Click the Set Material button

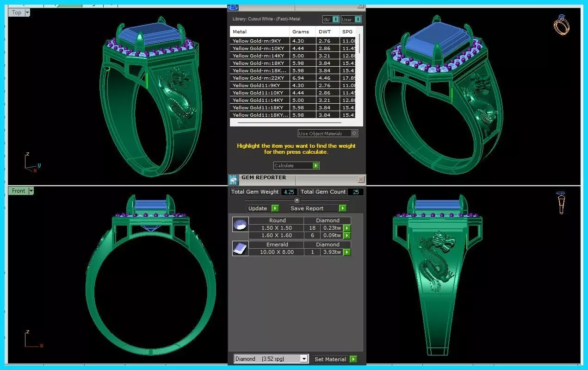pos(335,359)
